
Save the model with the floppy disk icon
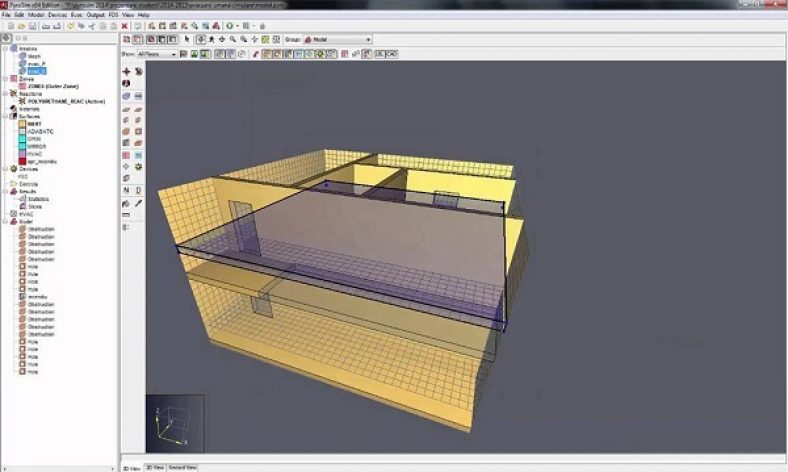click(x=33, y=26)
